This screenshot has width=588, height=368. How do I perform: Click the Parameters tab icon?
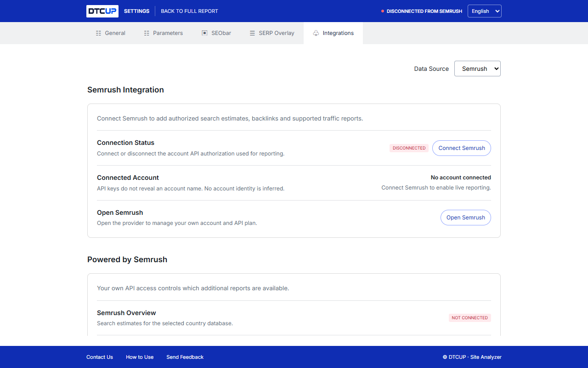tap(147, 33)
